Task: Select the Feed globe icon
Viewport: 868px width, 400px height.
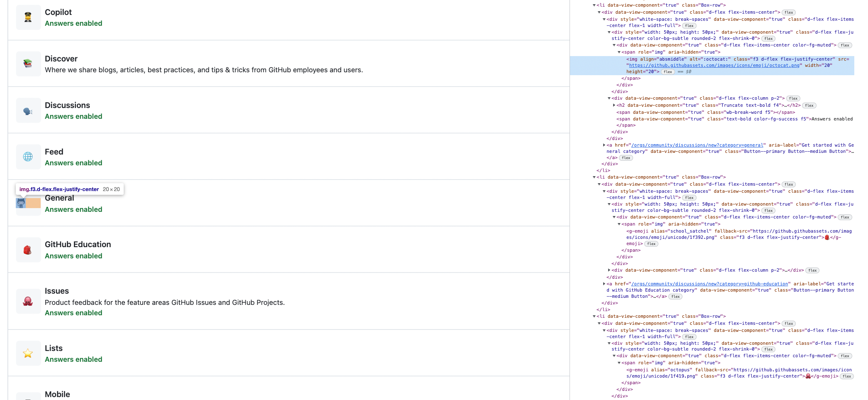Action: tap(28, 157)
